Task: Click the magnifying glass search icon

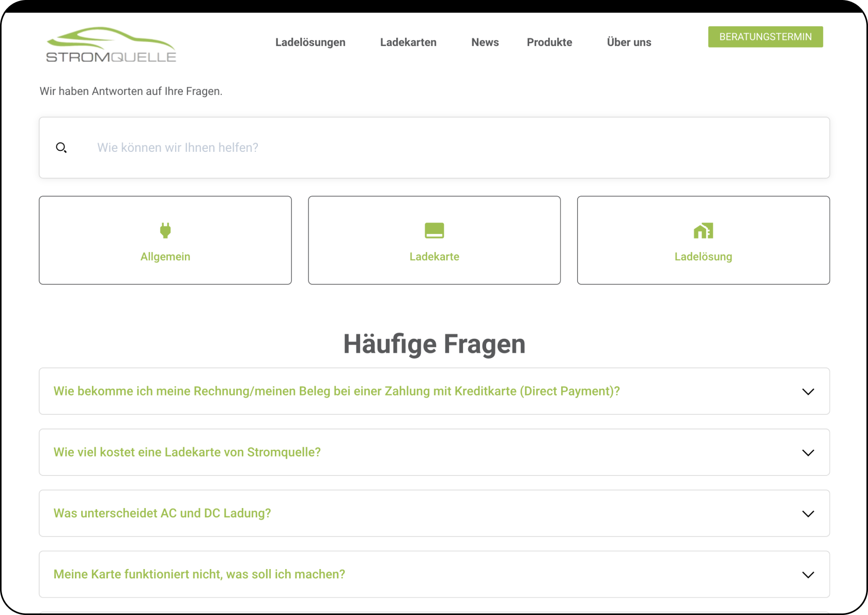Action: 61,148
